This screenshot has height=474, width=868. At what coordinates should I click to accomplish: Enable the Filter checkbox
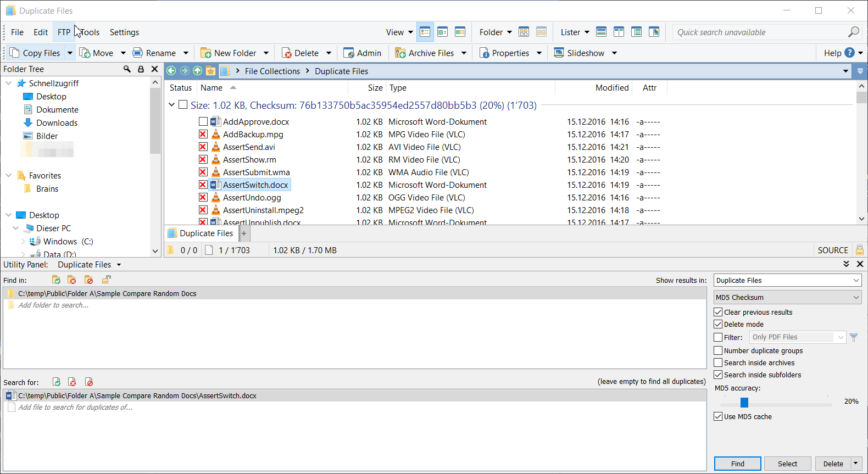[x=718, y=337]
